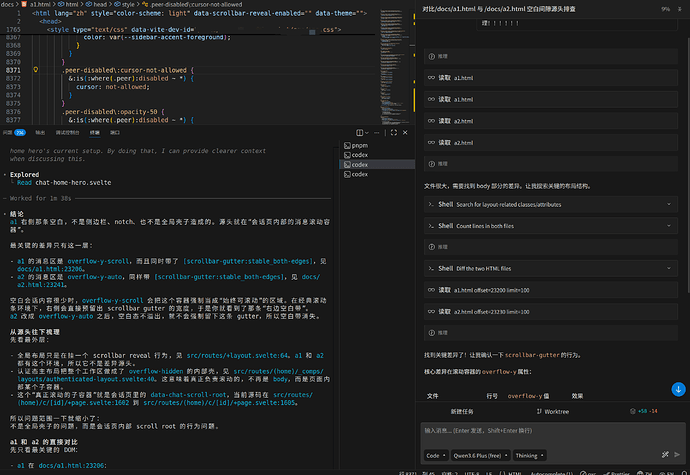Click the Worktree branch icon button
This screenshot has height=475, width=690.
553,412
